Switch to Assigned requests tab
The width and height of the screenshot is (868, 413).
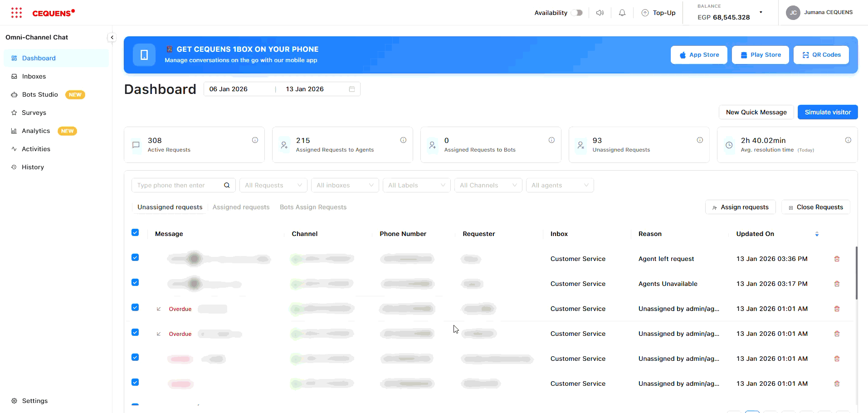pos(241,207)
